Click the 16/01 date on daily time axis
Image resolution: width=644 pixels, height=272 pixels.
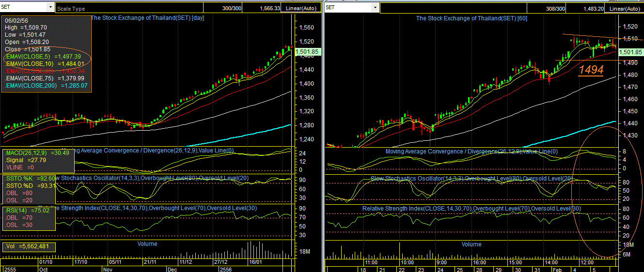[254, 262]
